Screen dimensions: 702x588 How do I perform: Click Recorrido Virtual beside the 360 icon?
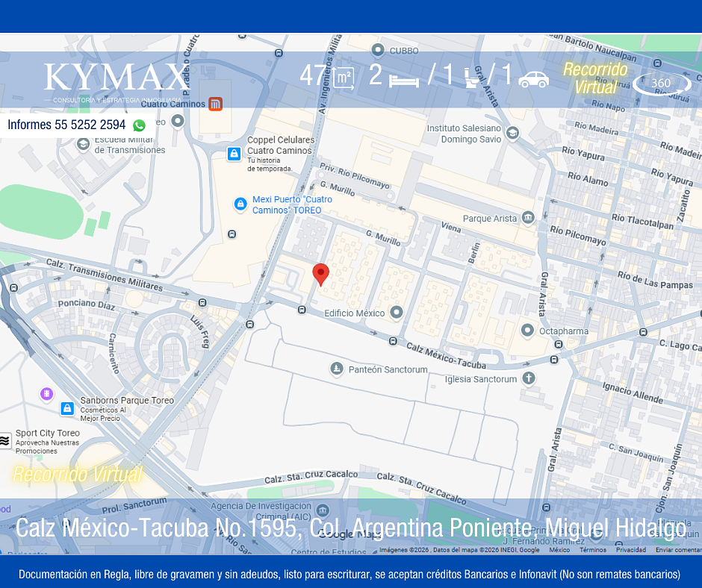point(595,78)
